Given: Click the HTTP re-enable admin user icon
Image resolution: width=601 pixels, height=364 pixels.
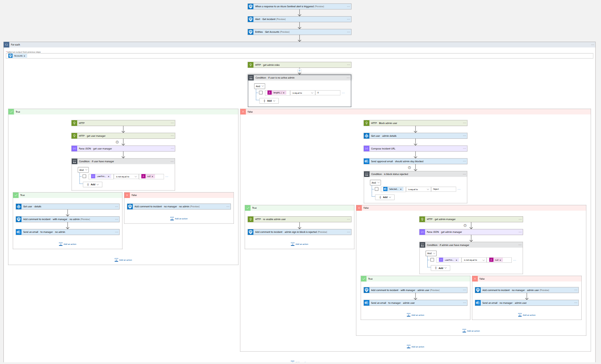Looking at the screenshot, I should 251,219.
